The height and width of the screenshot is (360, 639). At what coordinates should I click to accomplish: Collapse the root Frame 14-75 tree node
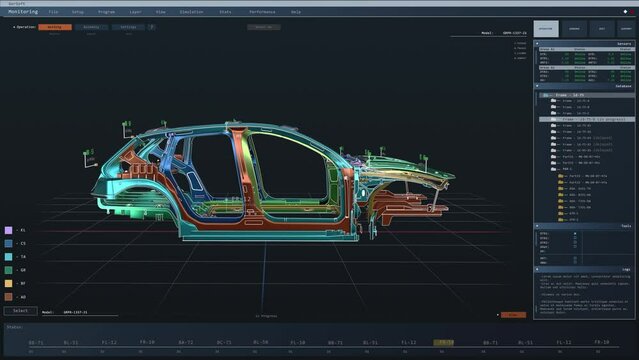point(545,95)
